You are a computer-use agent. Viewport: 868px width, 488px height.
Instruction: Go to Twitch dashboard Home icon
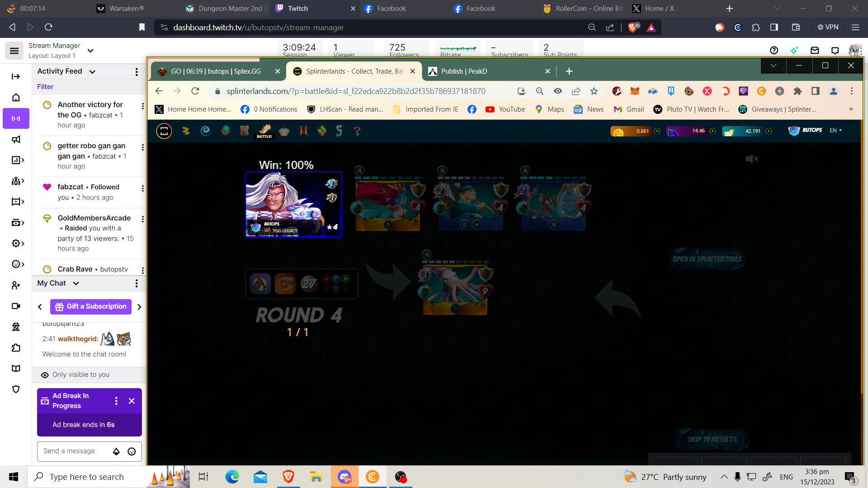tap(16, 97)
